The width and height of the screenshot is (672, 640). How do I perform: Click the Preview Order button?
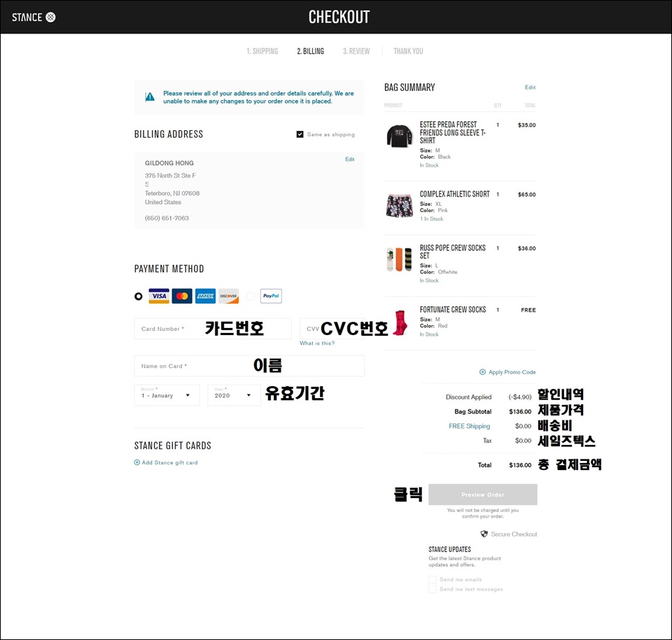483,495
